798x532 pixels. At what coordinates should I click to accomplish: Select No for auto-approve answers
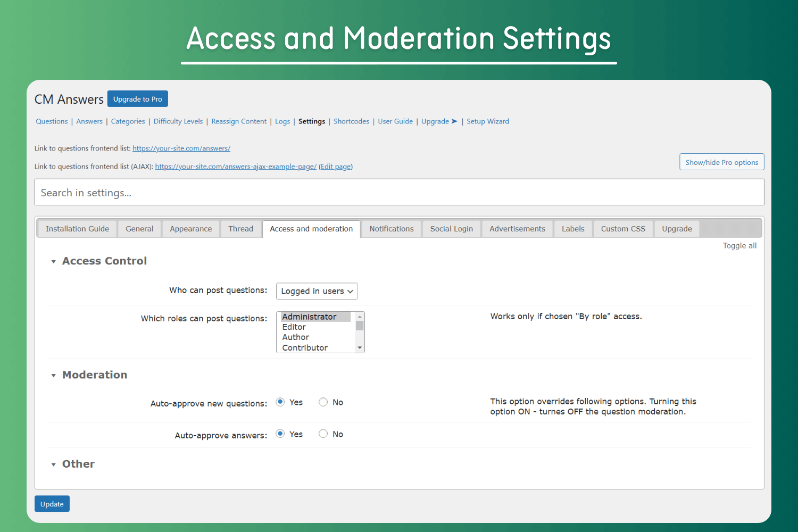(x=323, y=434)
